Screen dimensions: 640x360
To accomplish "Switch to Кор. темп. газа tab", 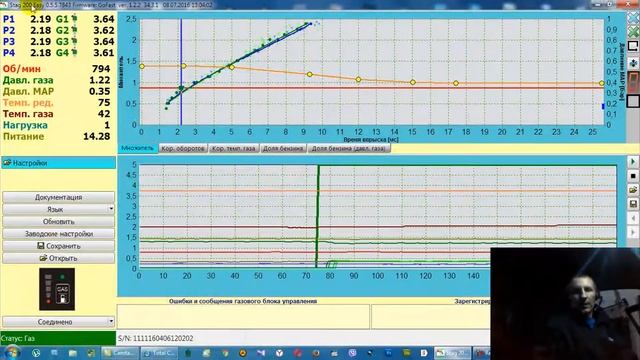I will (233, 148).
